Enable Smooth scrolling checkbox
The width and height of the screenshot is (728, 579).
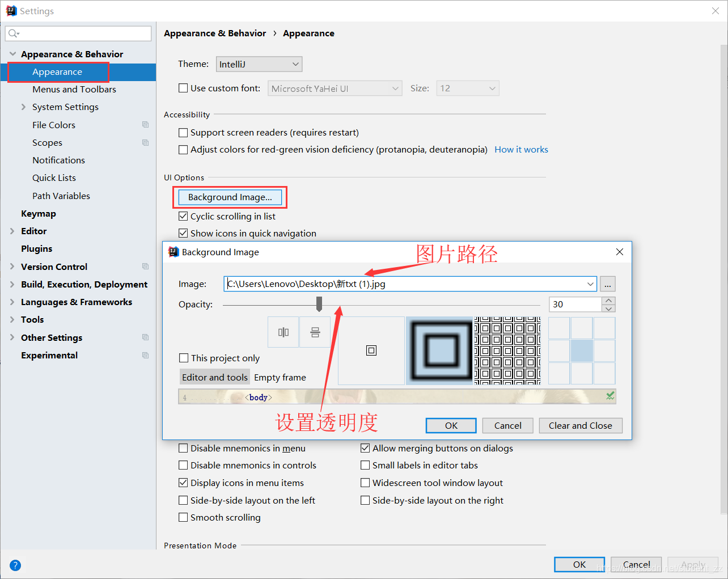pyautogui.click(x=183, y=517)
